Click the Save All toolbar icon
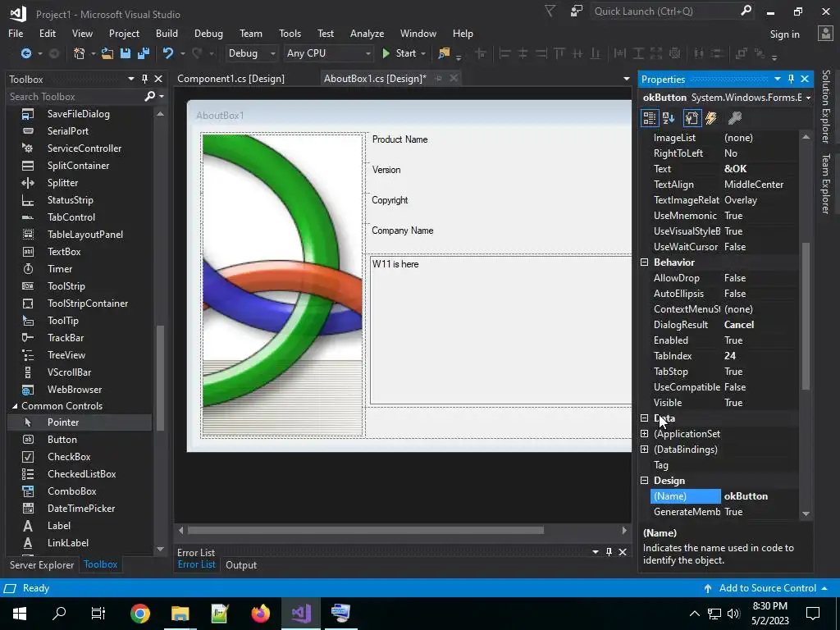Image resolution: width=840 pixels, height=630 pixels. pos(143,53)
